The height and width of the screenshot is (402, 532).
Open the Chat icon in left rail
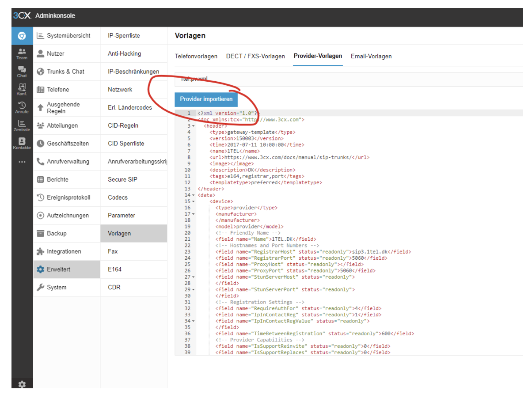coord(22,72)
